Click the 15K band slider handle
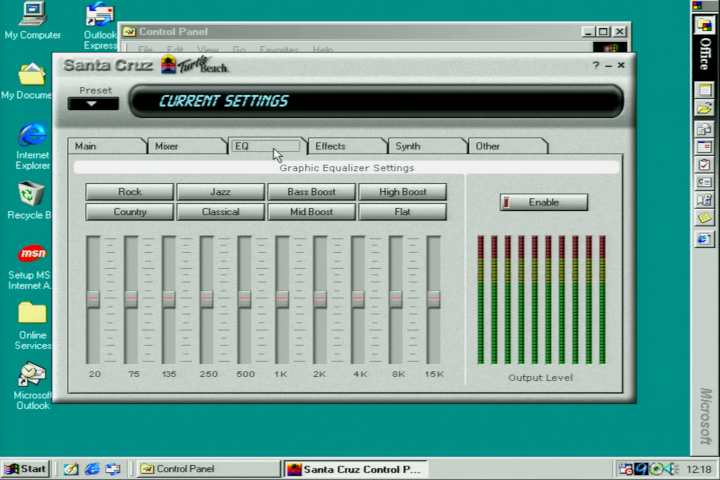The height and width of the screenshot is (480, 720). point(433,299)
